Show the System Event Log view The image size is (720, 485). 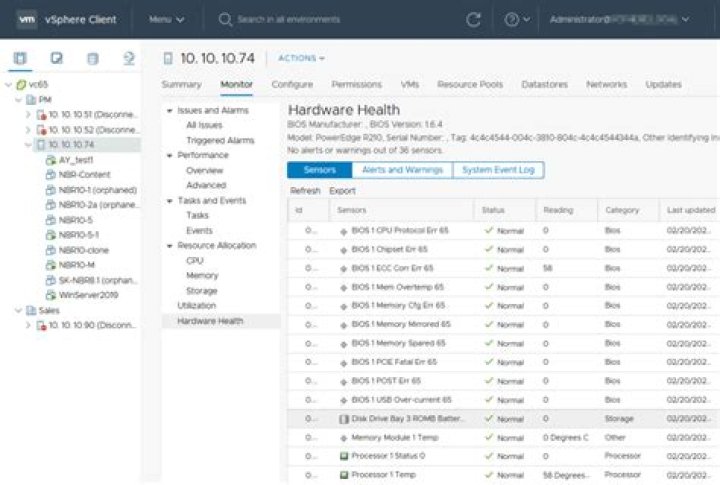click(498, 170)
